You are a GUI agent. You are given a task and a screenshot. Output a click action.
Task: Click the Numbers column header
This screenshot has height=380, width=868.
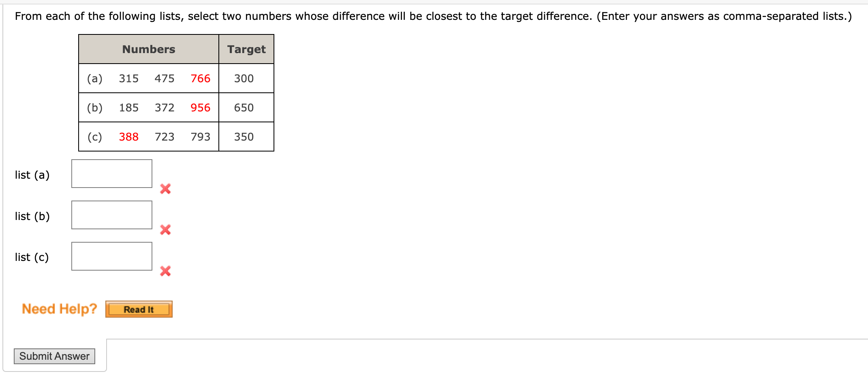(148, 49)
